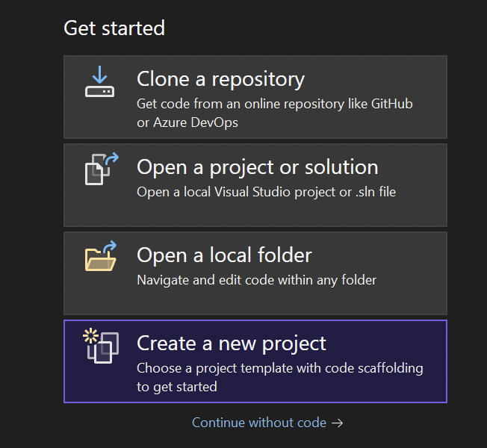The image size is (487, 448).
Task: Click the arrow after Continue without code
Action: pos(338,423)
